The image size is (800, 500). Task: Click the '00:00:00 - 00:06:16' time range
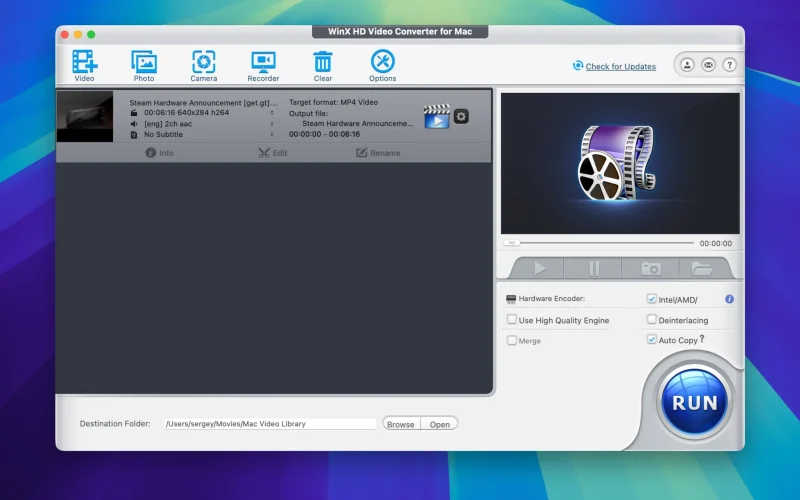click(324, 134)
